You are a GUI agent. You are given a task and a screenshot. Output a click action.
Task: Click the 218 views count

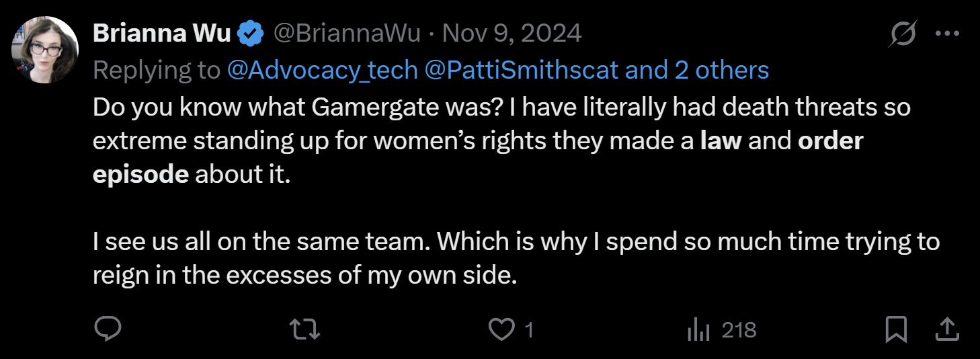click(739, 330)
